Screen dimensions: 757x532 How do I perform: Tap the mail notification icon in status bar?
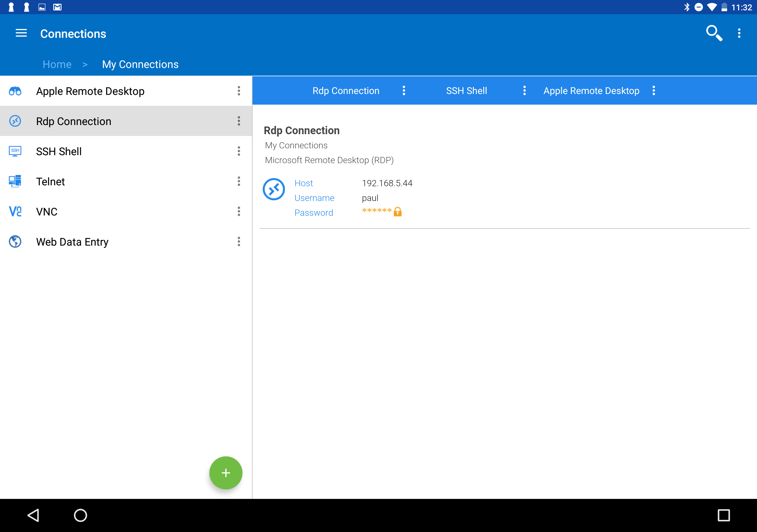point(57,7)
